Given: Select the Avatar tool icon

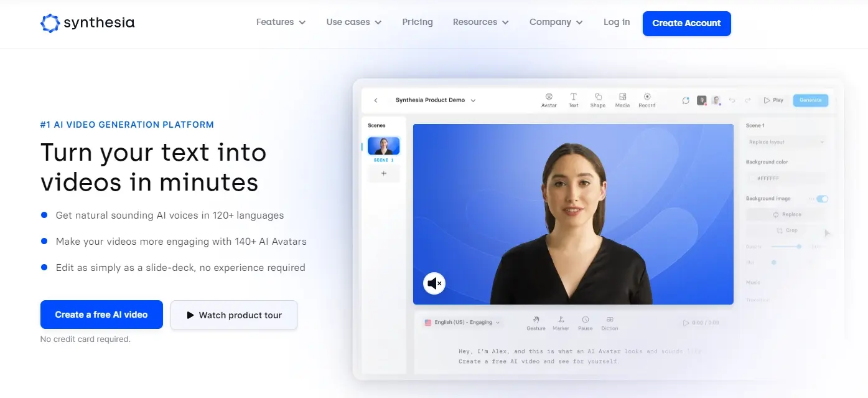Looking at the screenshot, I should [549, 97].
